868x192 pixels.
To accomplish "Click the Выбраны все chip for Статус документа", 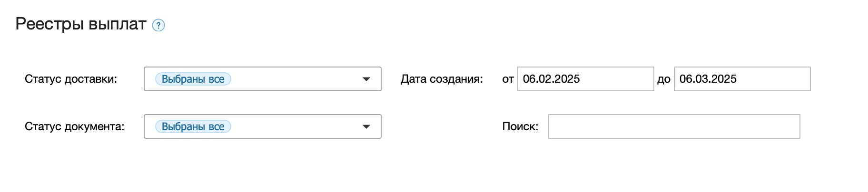I will click(193, 126).
